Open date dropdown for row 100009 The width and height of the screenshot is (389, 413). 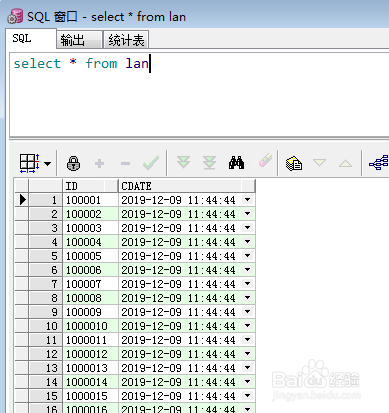247,312
